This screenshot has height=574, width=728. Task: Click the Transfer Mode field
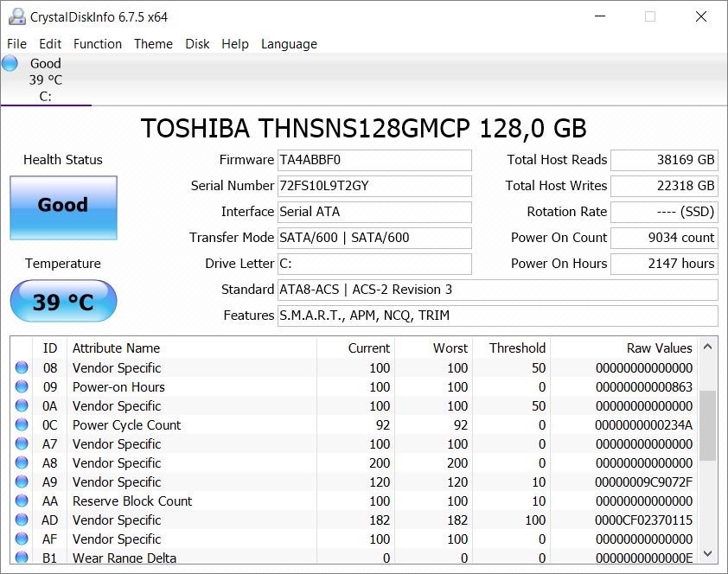click(374, 238)
